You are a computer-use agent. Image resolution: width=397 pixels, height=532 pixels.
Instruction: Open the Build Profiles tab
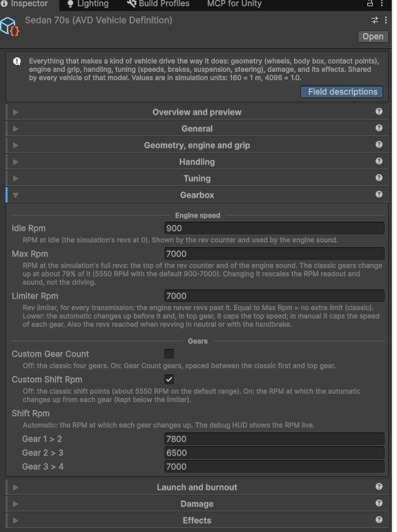[x=158, y=3]
